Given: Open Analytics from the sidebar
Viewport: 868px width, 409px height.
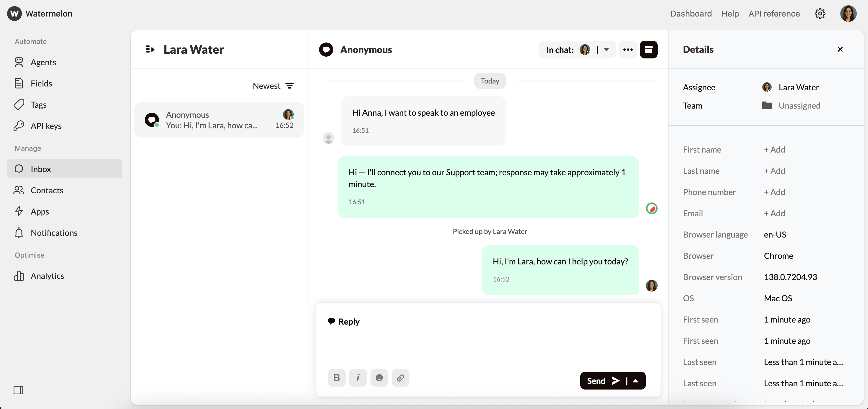Looking at the screenshot, I should [x=47, y=276].
